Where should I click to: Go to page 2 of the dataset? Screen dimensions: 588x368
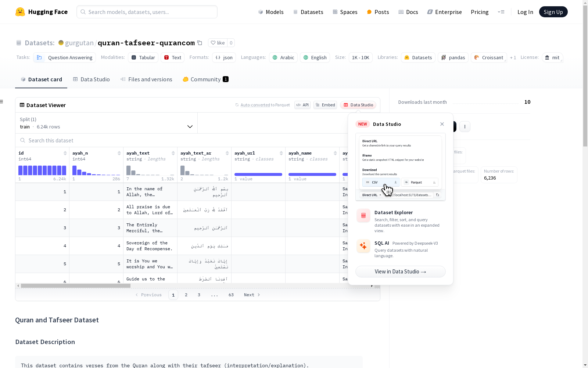click(186, 295)
